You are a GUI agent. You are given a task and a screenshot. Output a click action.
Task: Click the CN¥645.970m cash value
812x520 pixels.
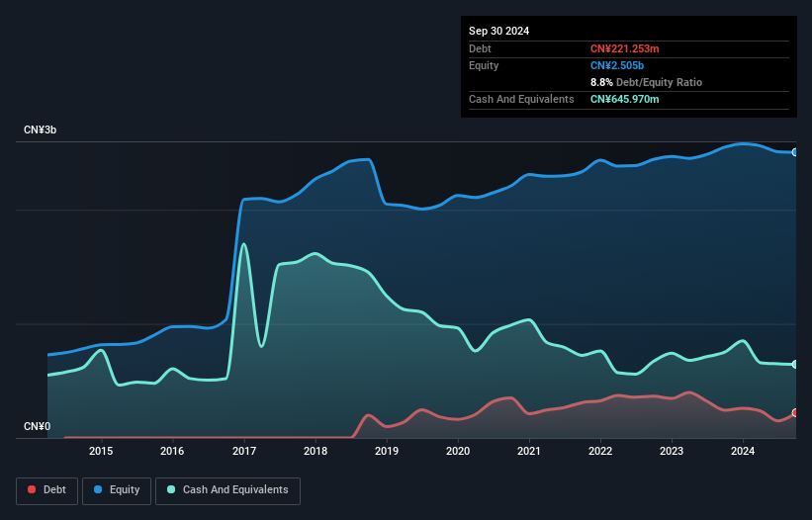pos(624,99)
